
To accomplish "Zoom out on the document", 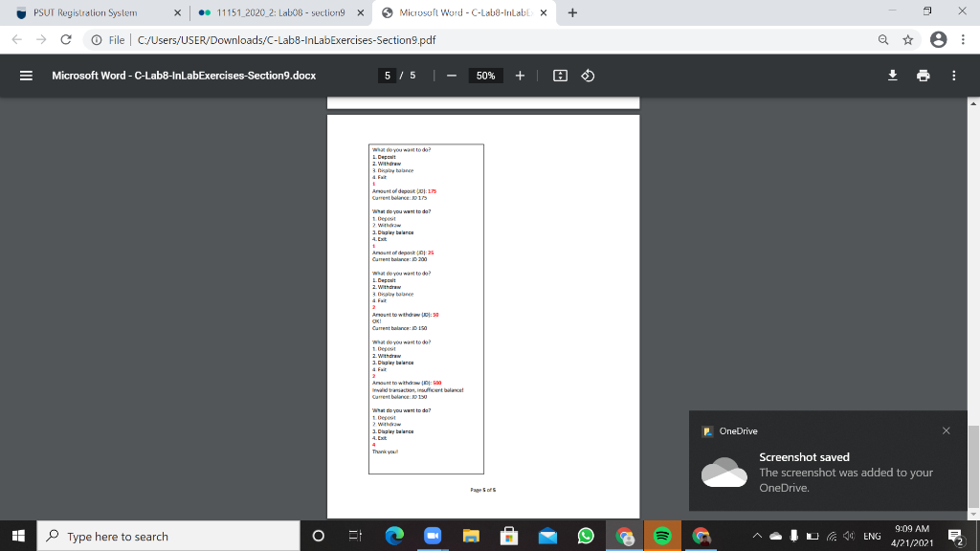I will [x=451, y=75].
